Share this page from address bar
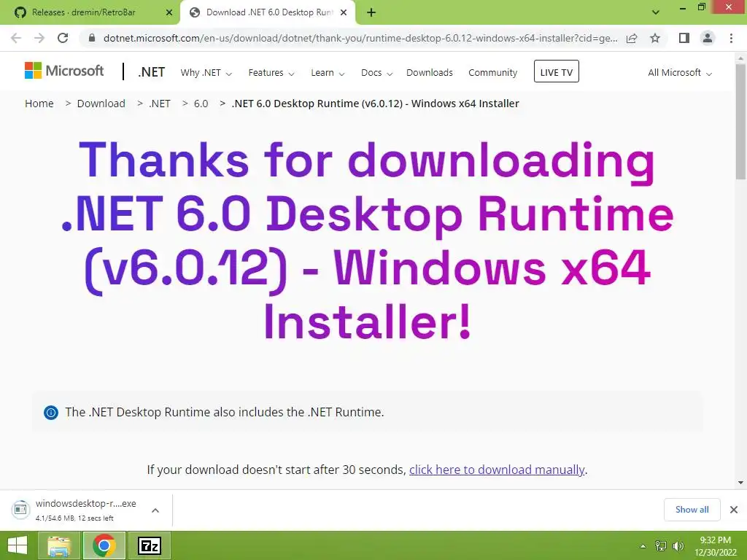 (632, 38)
